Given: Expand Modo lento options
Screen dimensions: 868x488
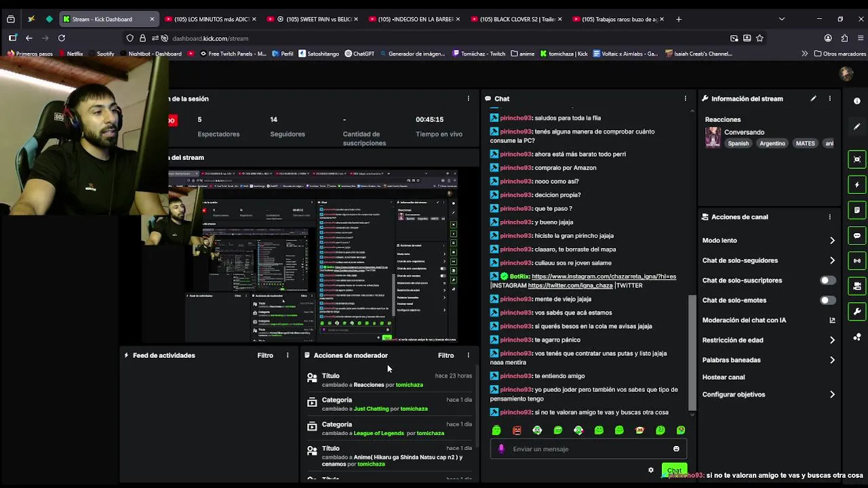Looking at the screenshot, I should tap(832, 241).
